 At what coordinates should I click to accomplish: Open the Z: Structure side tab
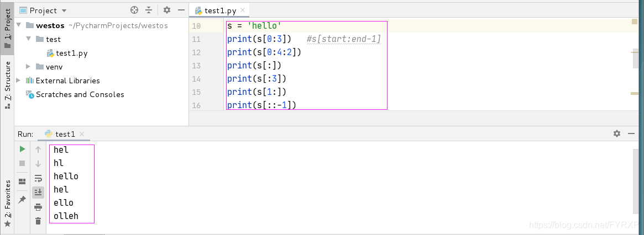[7, 85]
